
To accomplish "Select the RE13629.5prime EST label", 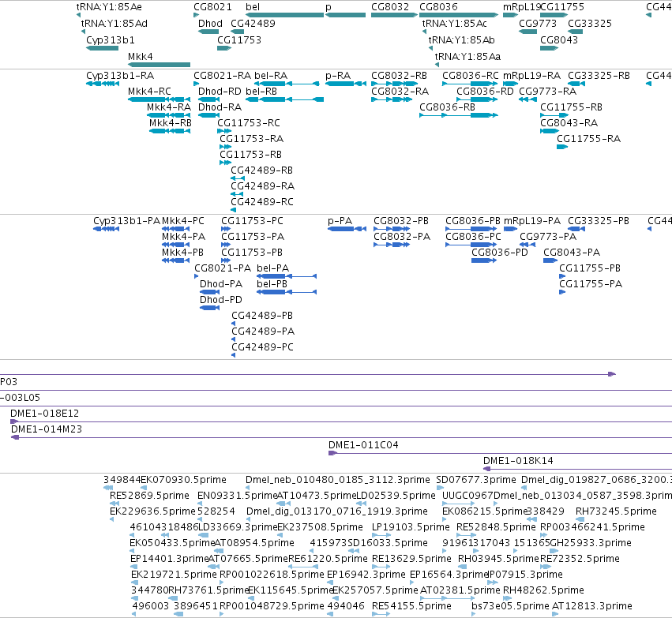I will click(411, 559).
